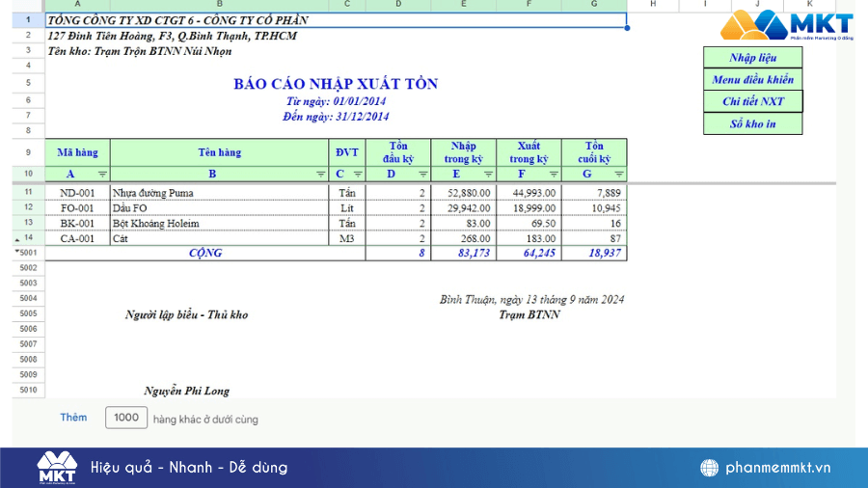
Task: Click the MKT logo in bottom banner
Action: click(x=57, y=468)
